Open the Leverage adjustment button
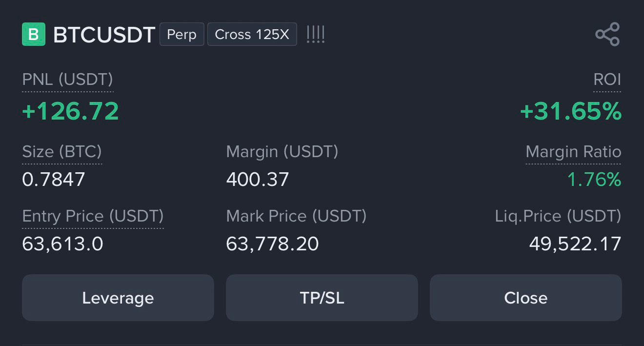Viewport: 644px width, 346px height. 118,298
